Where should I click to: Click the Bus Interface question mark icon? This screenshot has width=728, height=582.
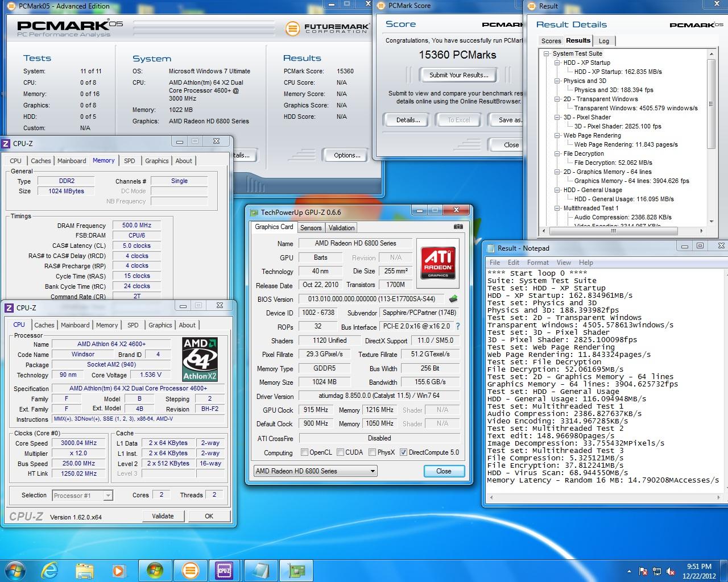point(458,326)
